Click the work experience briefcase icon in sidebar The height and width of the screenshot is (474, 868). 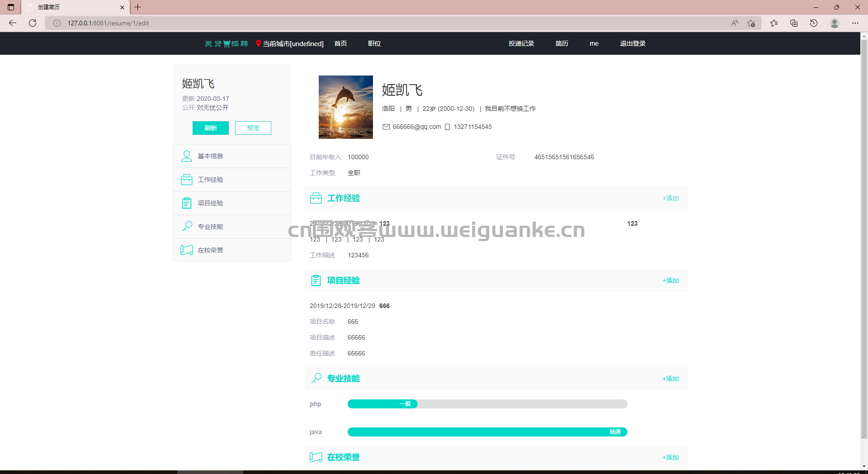click(187, 180)
